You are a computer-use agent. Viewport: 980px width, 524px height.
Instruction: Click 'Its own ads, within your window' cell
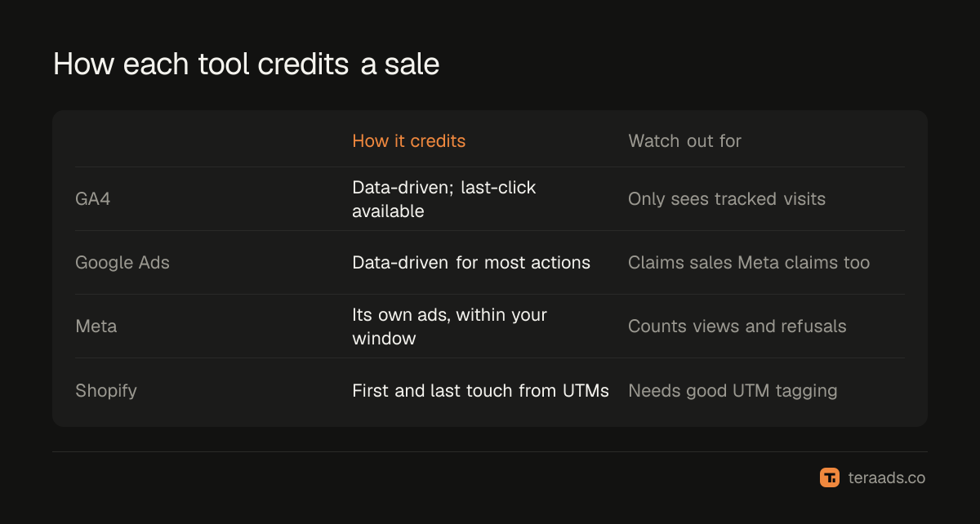449,326
